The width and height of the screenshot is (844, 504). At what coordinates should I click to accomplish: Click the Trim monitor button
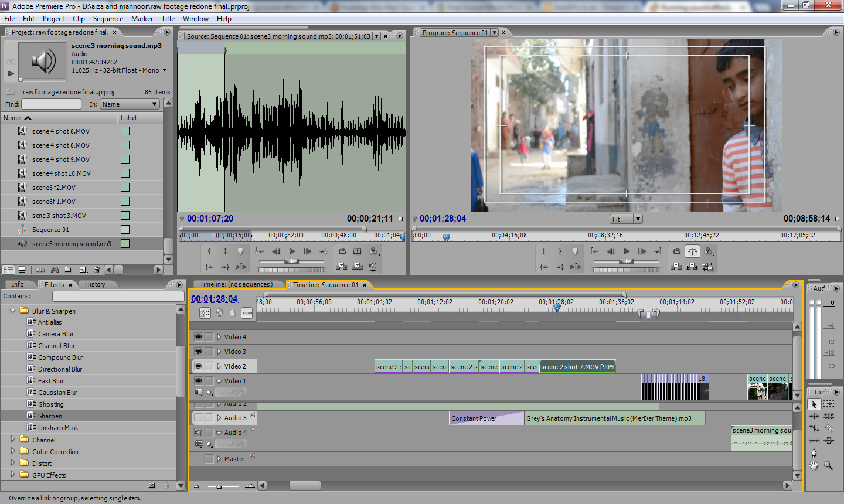click(708, 267)
